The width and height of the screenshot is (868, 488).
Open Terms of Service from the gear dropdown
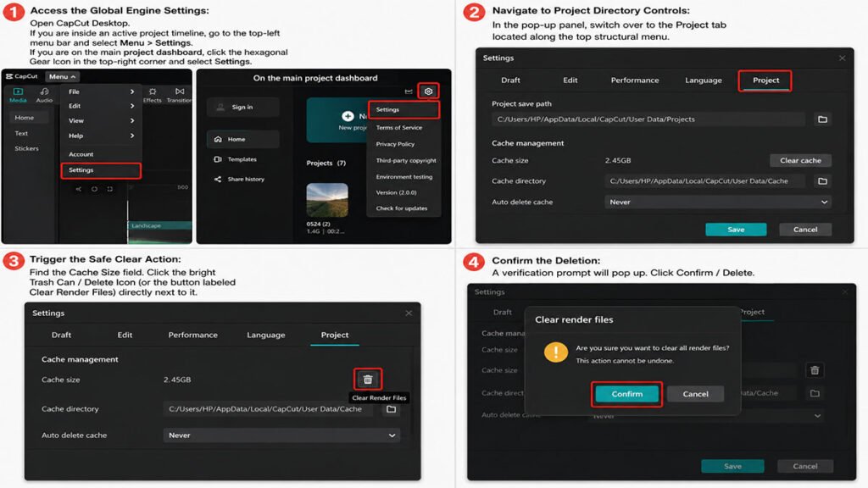coord(399,128)
